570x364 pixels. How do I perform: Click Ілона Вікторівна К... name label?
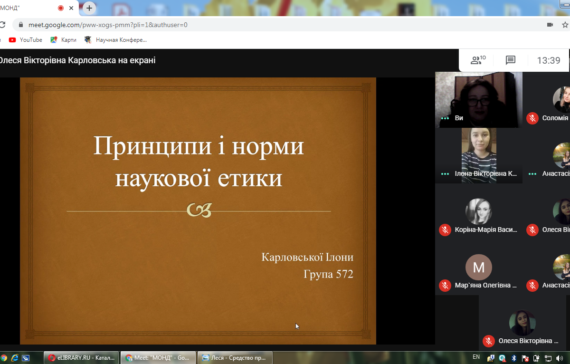(x=486, y=174)
